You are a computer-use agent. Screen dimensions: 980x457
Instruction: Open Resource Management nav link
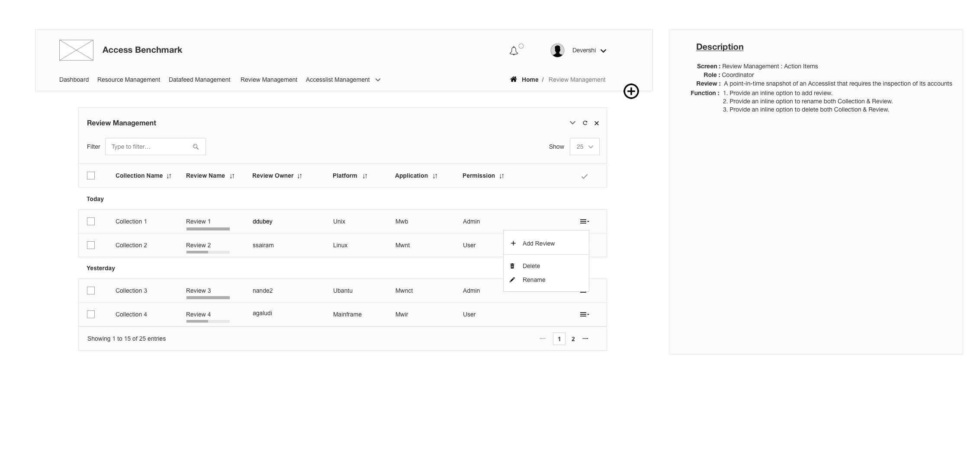point(129,80)
